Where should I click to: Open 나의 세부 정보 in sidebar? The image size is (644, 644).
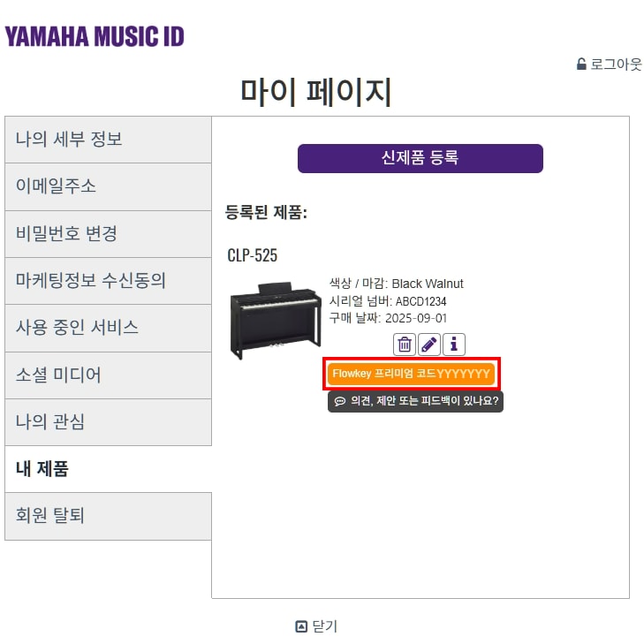(108, 140)
